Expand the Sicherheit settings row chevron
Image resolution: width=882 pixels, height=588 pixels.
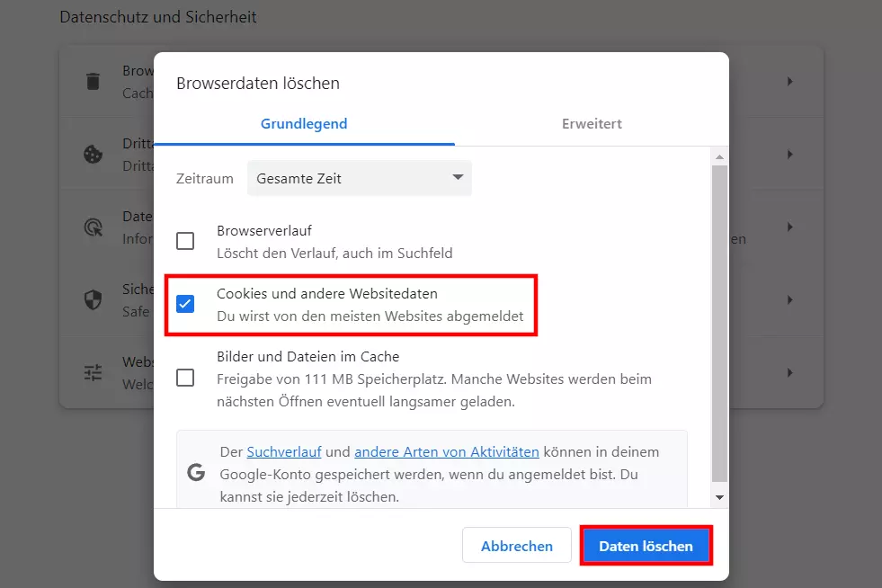tap(788, 298)
